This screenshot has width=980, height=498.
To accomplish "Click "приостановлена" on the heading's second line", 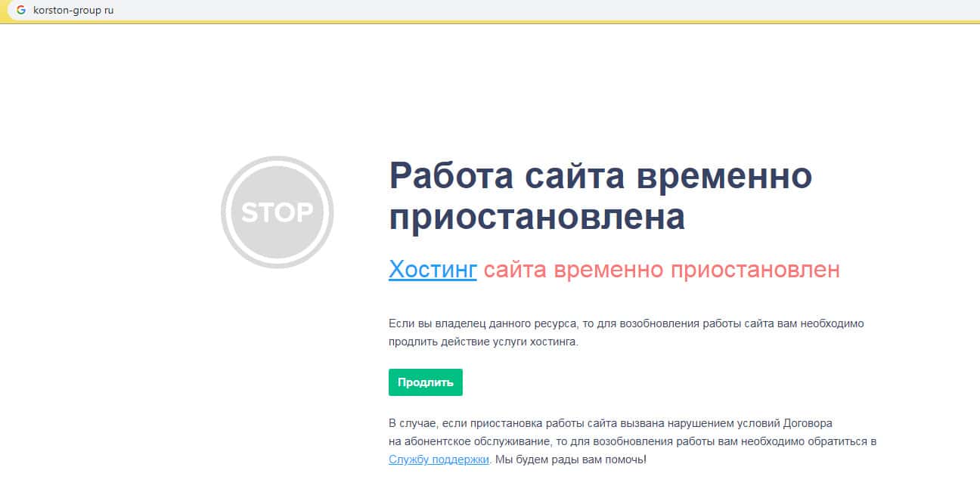I will 537,217.
